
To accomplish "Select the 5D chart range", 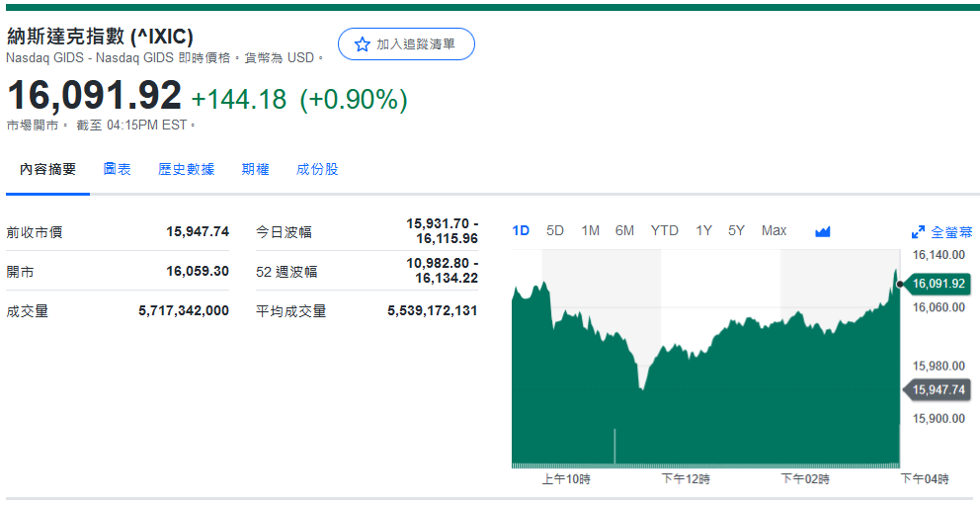I will (x=555, y=230).
